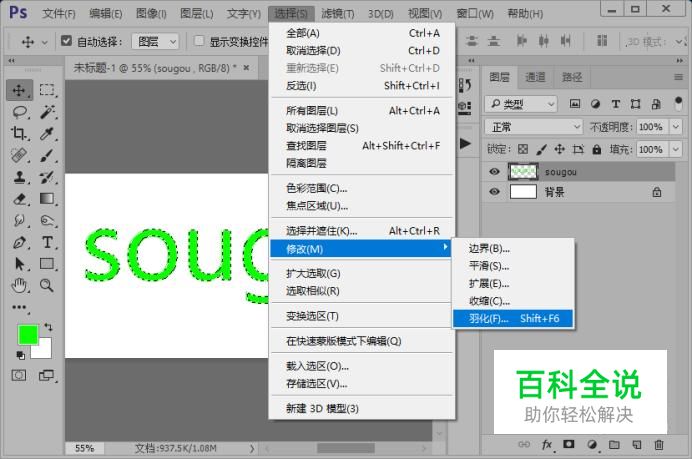Select the Healing Brush tool
This screenshot has height=459, width=692.
[x=19, y=155]
